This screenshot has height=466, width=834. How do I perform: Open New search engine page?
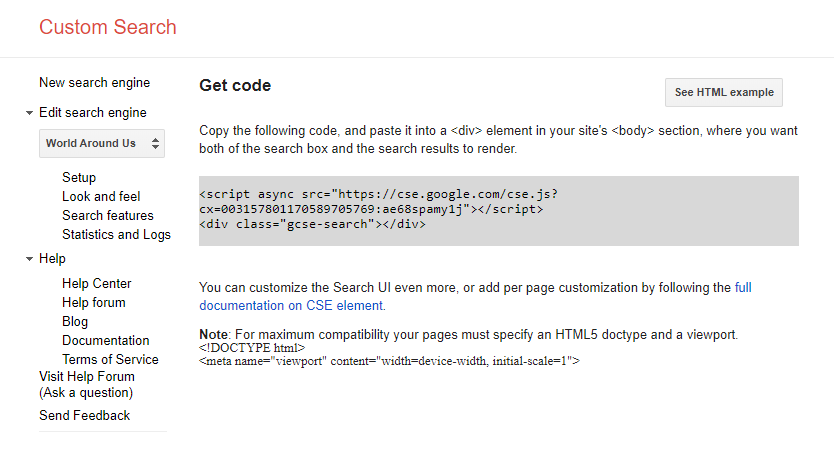tap(94, 82)
